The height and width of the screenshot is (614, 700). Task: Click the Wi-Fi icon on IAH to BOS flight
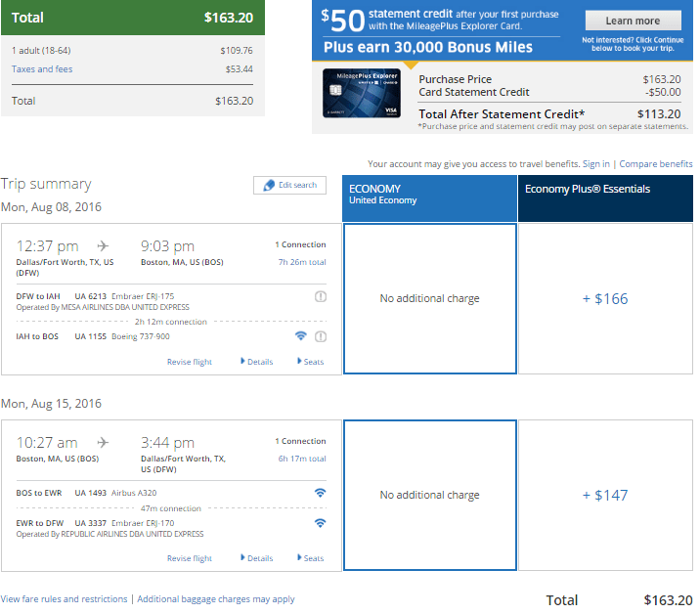301,335
